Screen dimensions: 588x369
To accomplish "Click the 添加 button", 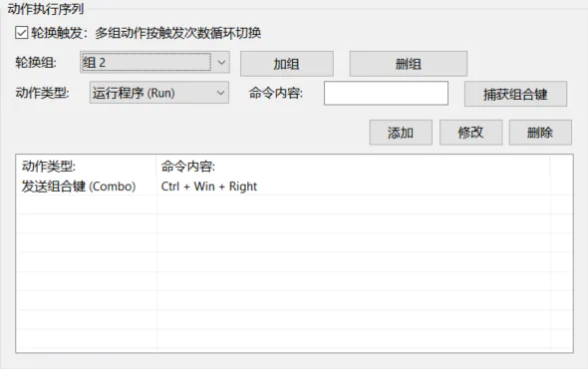I will click(401, 133).
